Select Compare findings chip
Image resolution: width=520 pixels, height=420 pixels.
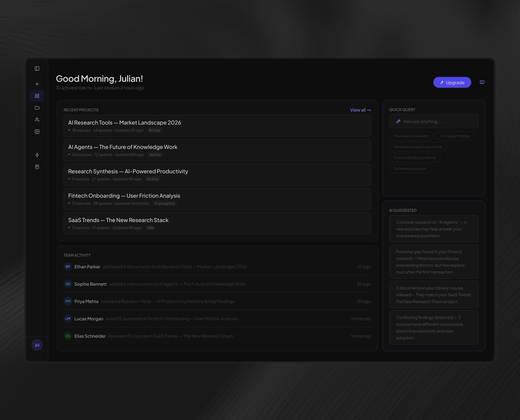(455, 136)
